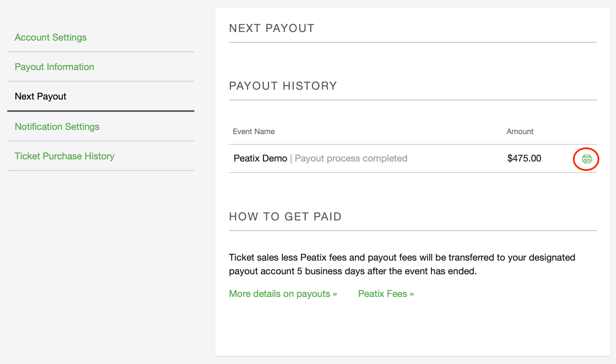Click the PAYOUT HISTORY heading
616x364 pixels.
point(283,85)
